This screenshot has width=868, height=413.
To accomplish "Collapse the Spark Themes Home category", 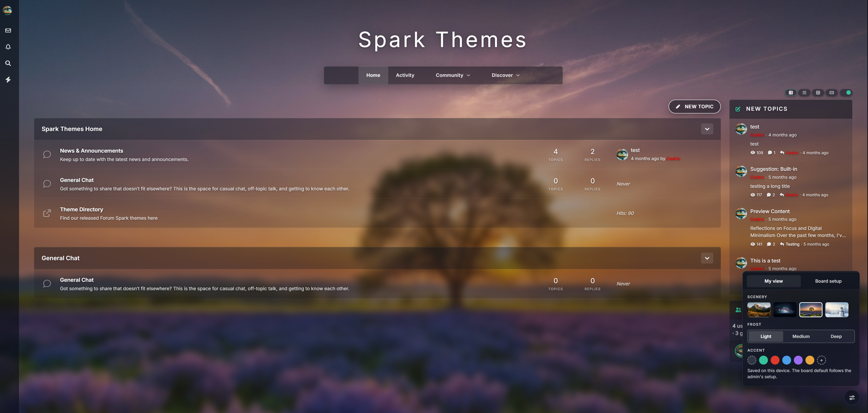I will click(x=707, y=129).
